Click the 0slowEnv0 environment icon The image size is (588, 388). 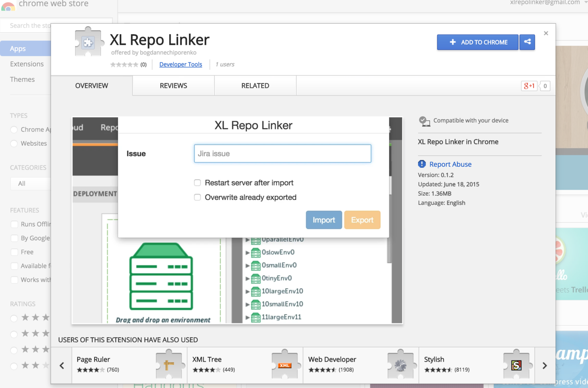click(256, 252)
